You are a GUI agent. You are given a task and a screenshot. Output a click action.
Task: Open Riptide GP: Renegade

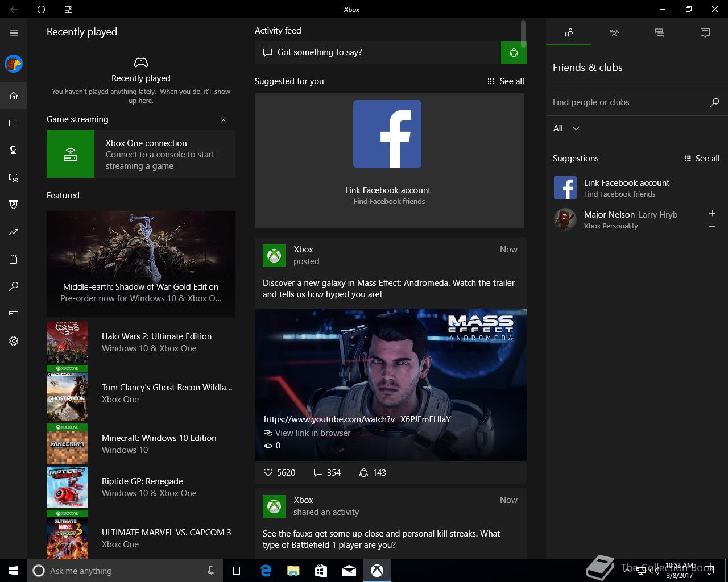141,487
